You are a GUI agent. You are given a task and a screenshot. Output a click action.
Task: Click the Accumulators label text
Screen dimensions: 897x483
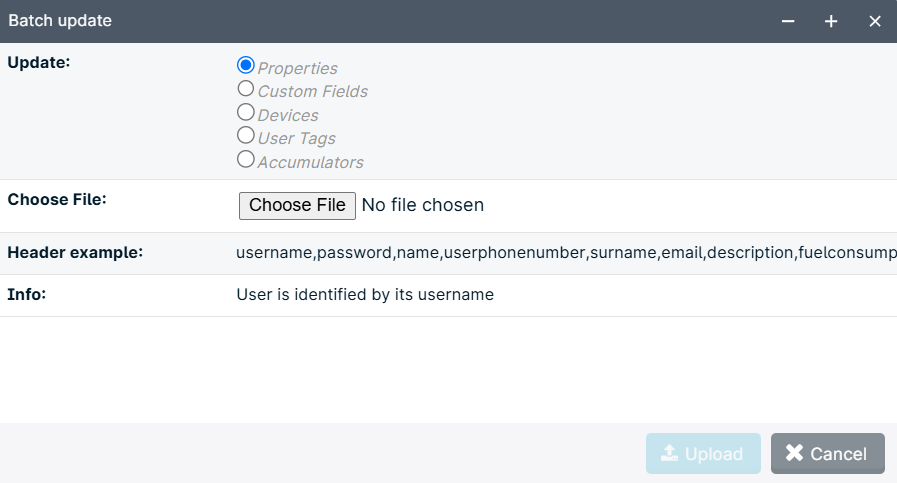tap(311, 163)
